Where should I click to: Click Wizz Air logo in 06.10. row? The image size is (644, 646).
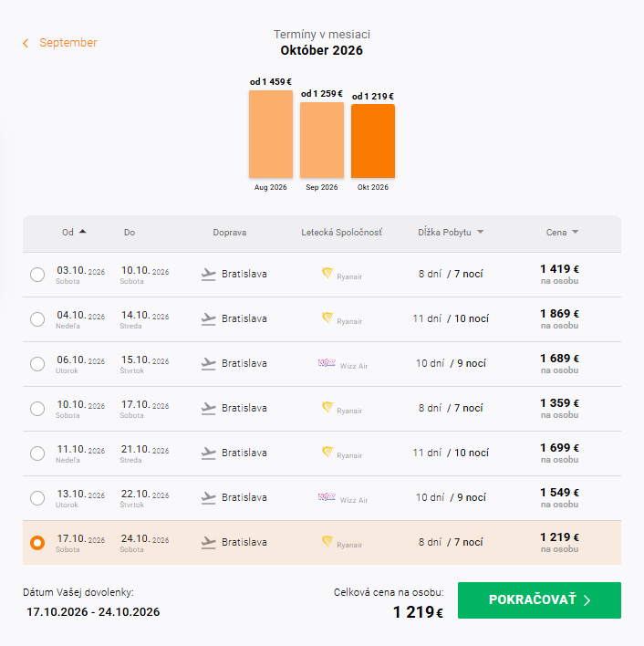[x=327, y=363]
